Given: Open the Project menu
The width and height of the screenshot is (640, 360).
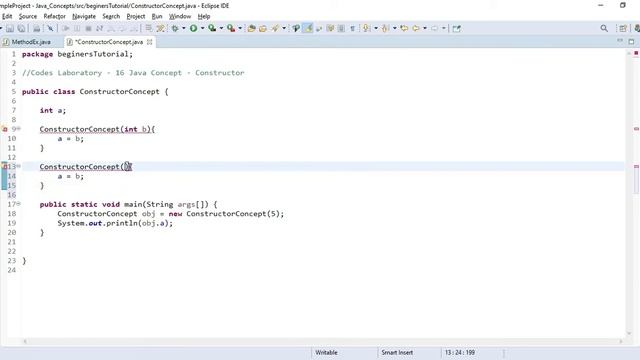Looking at the screenshot, I should [136, 16].
